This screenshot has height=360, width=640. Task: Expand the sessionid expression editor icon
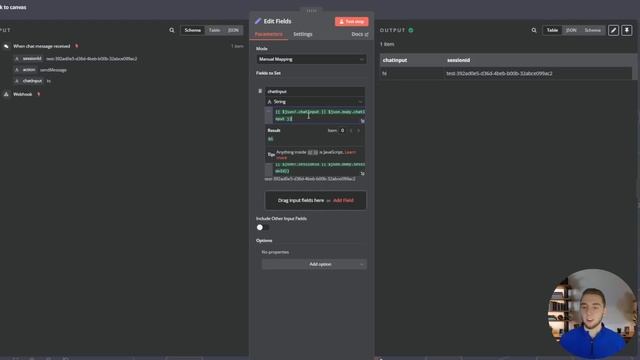coord(362,173)
